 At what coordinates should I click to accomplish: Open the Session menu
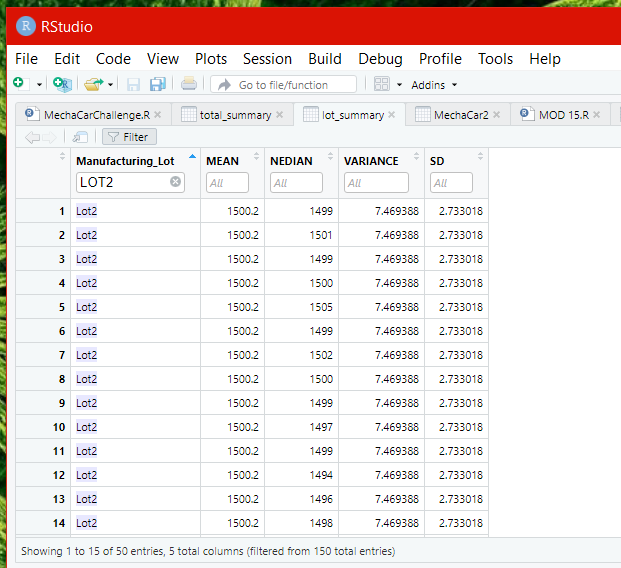click(267, 59)
